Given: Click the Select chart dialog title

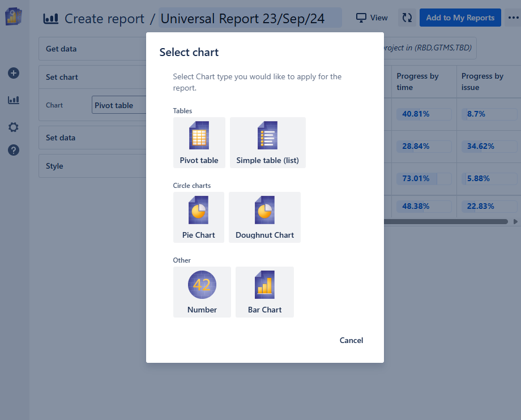Looking at the screenshot, I should click(189, 53).
